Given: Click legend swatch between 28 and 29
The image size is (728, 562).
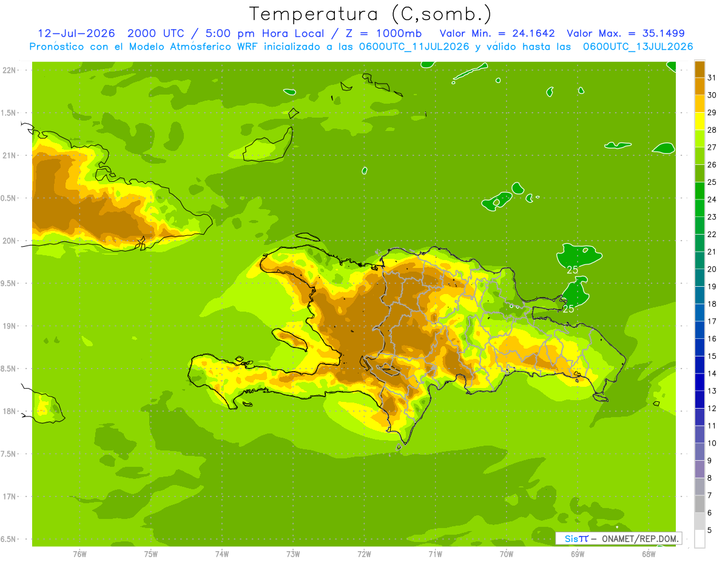Looking at the screenshot, I should (699, 121).
